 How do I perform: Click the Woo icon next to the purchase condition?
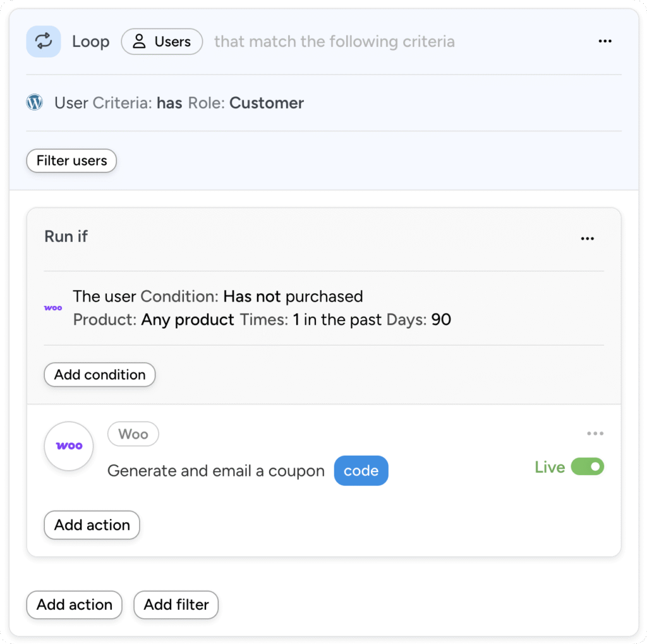pyautogui.click(x=53, y=308)
